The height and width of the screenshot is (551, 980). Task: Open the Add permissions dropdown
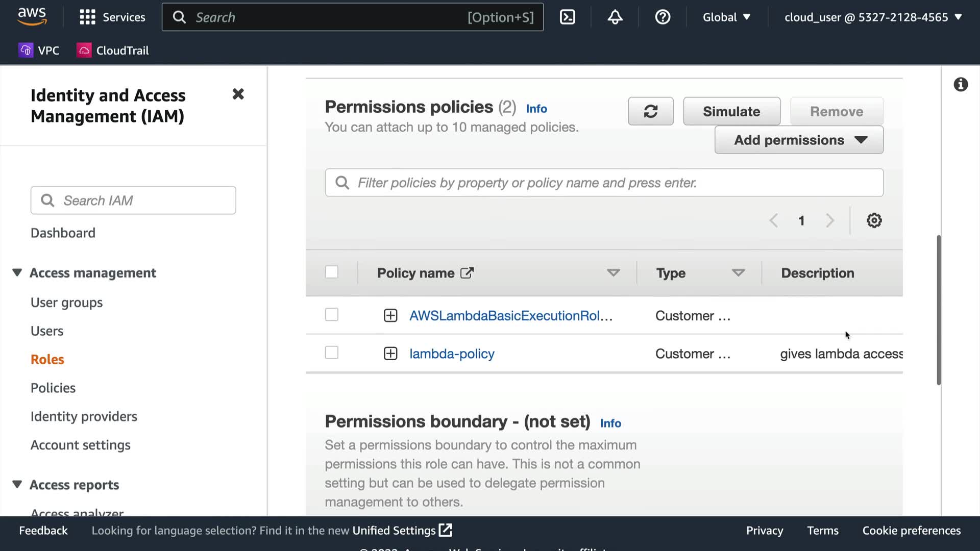799,140
